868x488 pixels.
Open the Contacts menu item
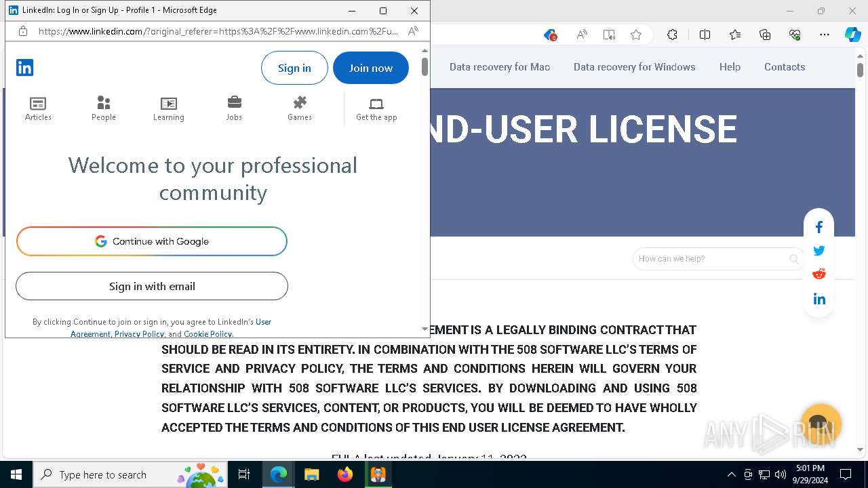(x=785, y=67)
